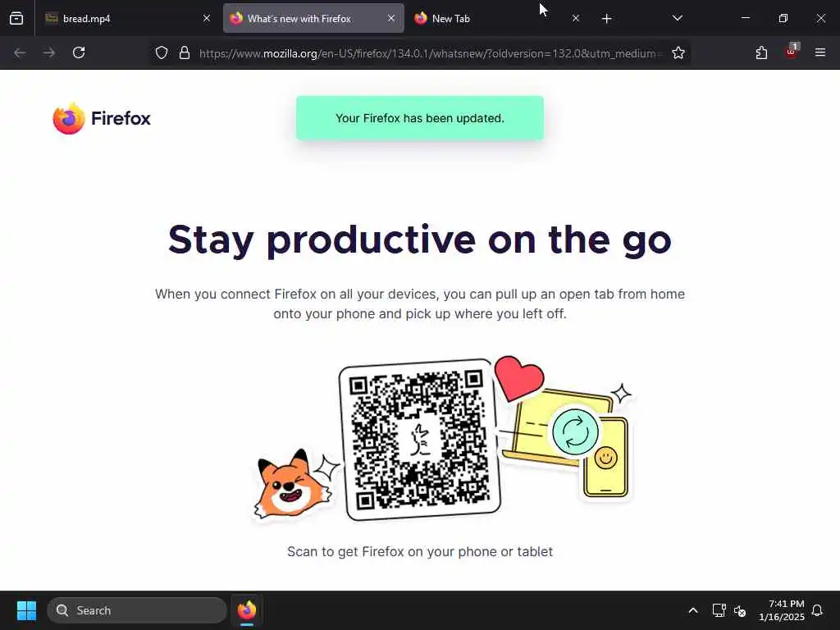
Task: Open the clock showing 7:41 PM
Action: tap(782, 610)
